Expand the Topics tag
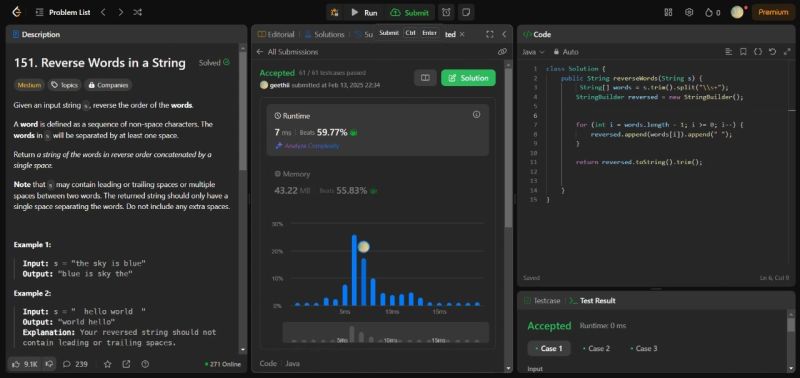 point(64,85)
